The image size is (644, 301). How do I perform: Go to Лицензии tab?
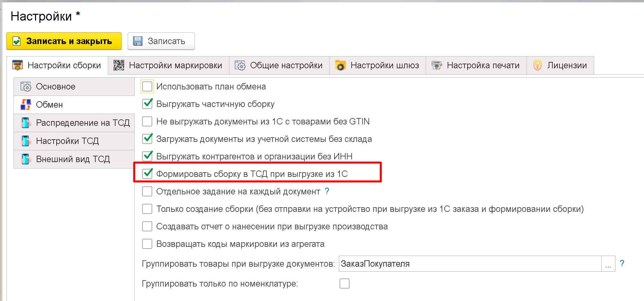(560, 65)
